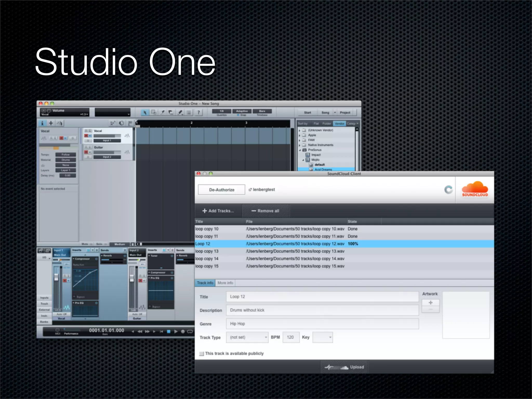The height and width of the screenshot is (399, 532).
Task: Sort browser by Vendor
Action: pos(339,124)
